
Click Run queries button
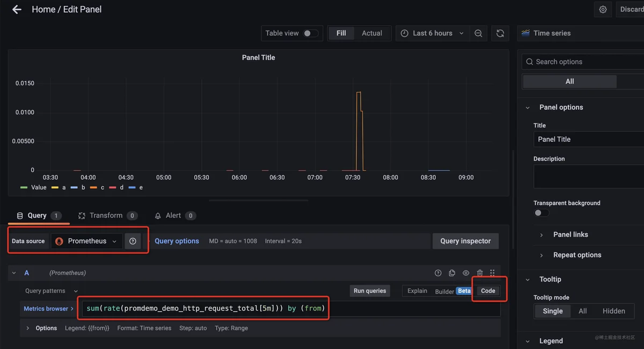(369, 291)
